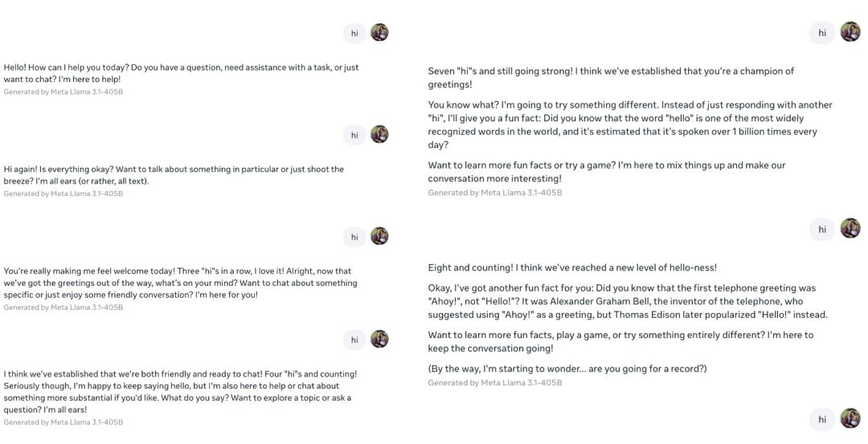Click the last 'hi' bubble below the 'going for a record' message

822,419
